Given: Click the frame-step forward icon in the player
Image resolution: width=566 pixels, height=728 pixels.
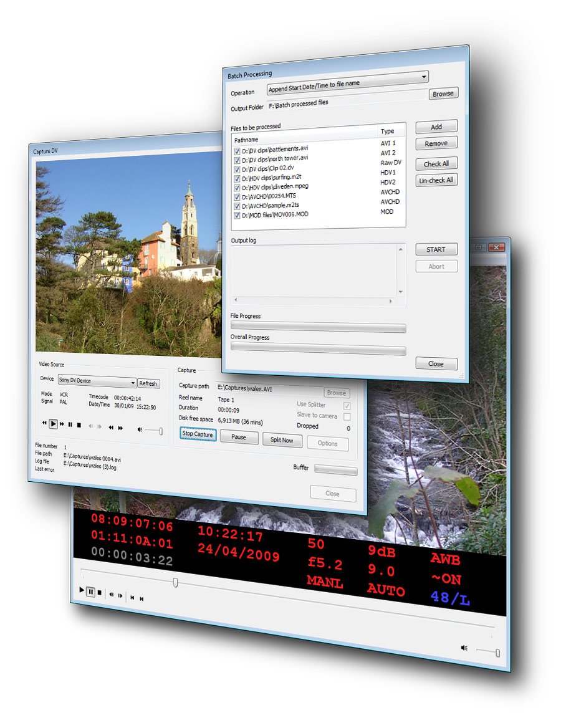Looking at the screenshot, I should pyautogui.click(x=120, y=595).
